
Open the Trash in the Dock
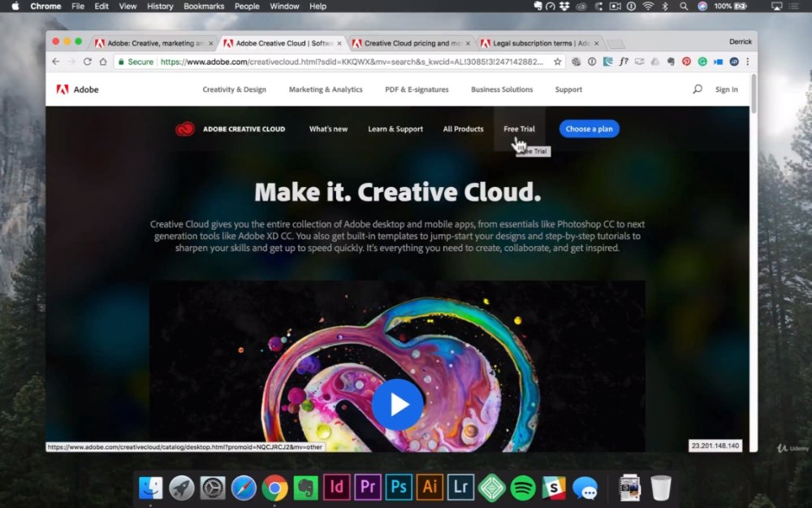[x=661, y=488]
